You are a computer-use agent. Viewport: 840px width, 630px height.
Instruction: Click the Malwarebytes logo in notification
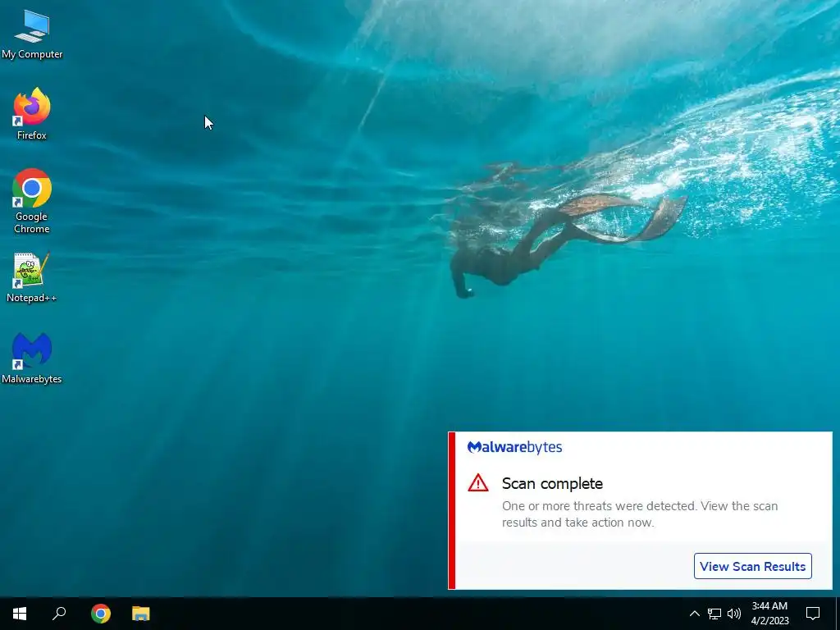click(514, 447)
